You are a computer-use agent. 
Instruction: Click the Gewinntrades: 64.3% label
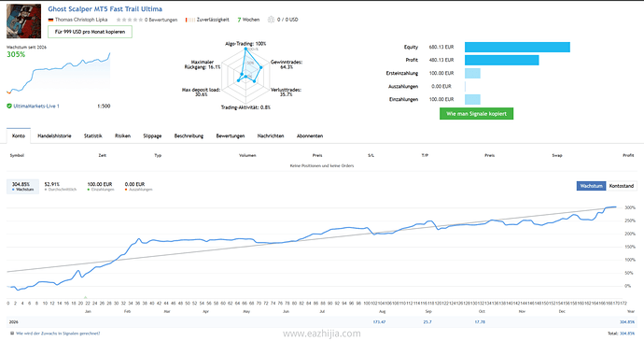pos(287,64)
